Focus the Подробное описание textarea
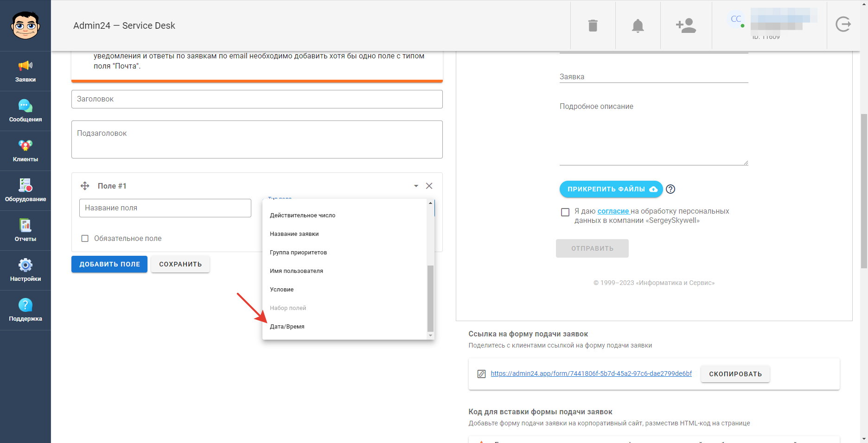The height and width of the screenshot is (443, 868). coord(654,132)
